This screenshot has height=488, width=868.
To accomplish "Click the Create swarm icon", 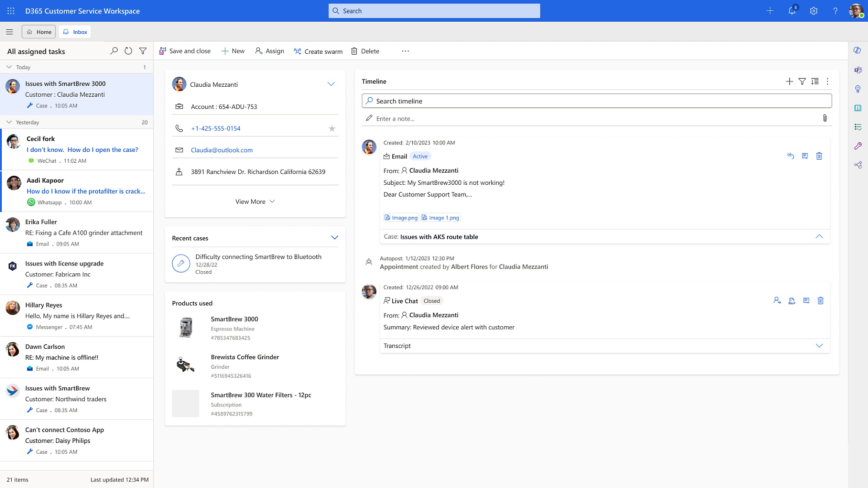I will coord(297,51).
